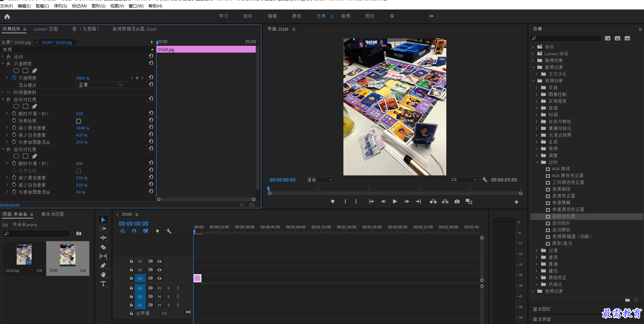Solo audio track A2
This screenshot has width=644, height=324.
pyautogui.click(x=168, y=297)
